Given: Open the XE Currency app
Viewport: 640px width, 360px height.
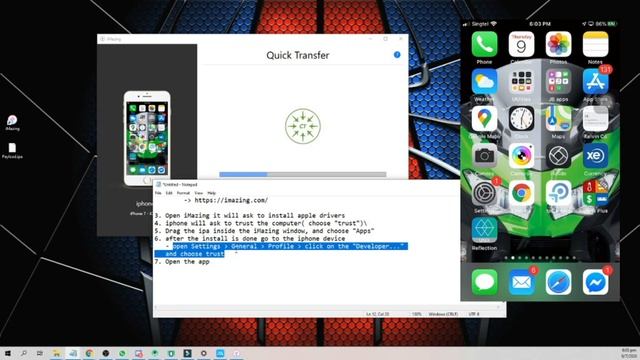Looking at the screenshot, I should (x=595, y=156).
